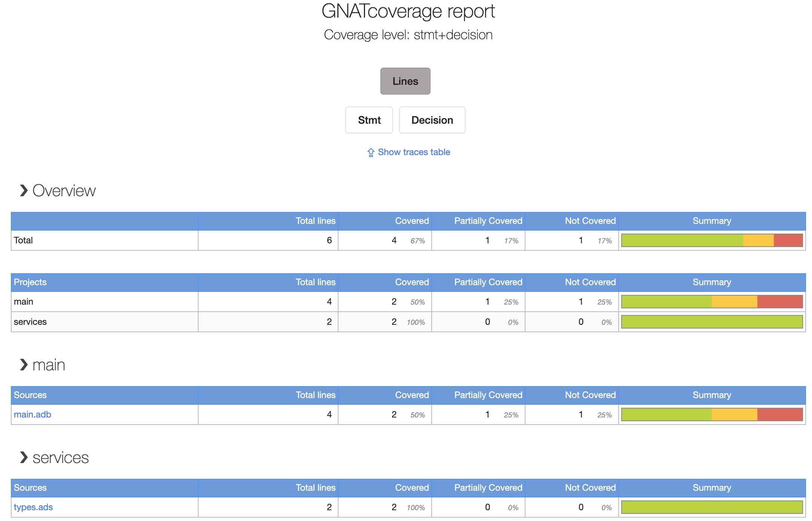Viewport: 812px width, 521px height.
Task: Open the Show traces table link
Action: click(414, 152)
